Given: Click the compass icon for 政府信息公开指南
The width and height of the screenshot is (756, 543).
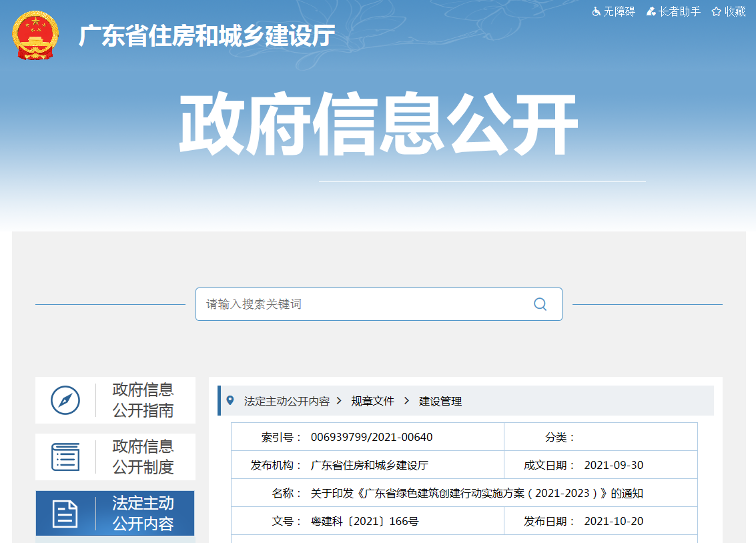Looking at the screenshot, I should [65, 400].
